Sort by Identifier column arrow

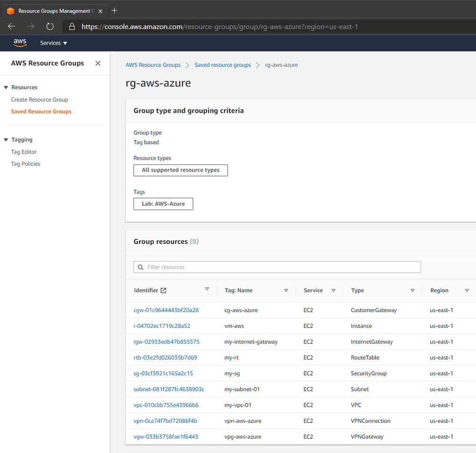click(207, 288)
